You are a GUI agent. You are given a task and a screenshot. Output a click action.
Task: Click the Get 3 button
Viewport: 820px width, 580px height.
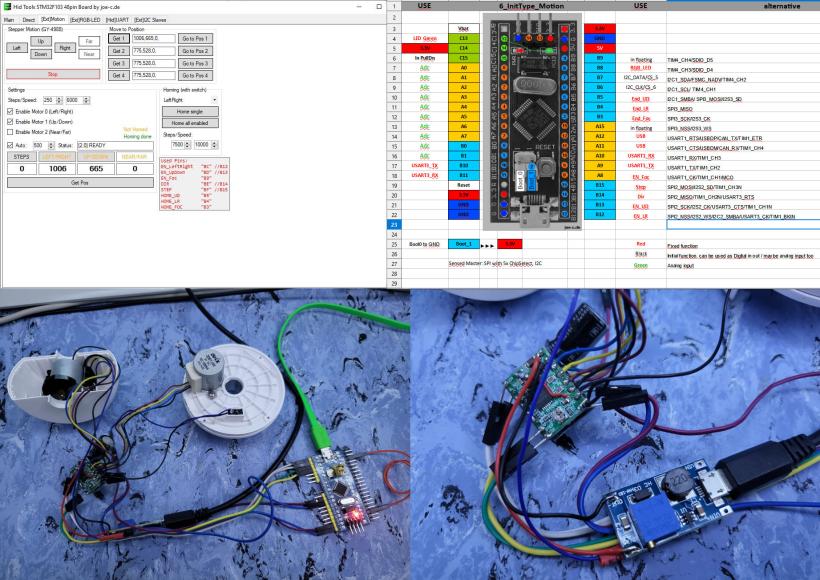pos(118,62)
